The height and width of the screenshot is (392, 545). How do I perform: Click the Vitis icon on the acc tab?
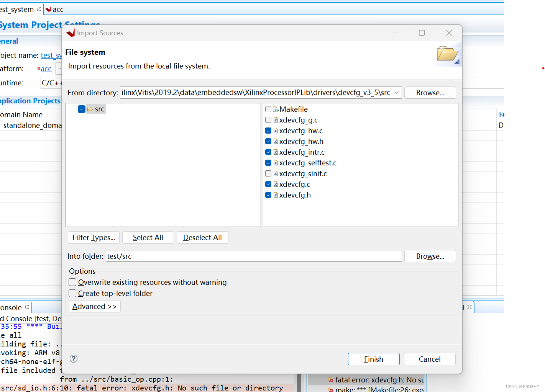coord(48,9)
